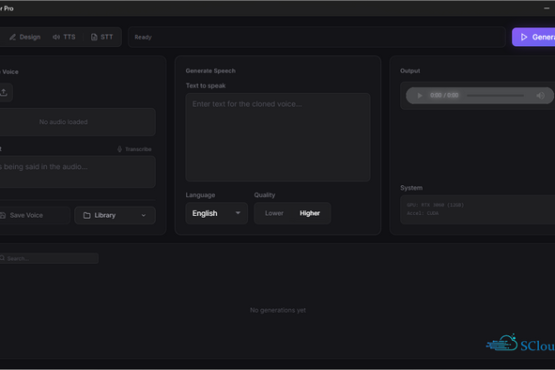
Task: Open the English language dropdown
Action: tap(217, 213)
